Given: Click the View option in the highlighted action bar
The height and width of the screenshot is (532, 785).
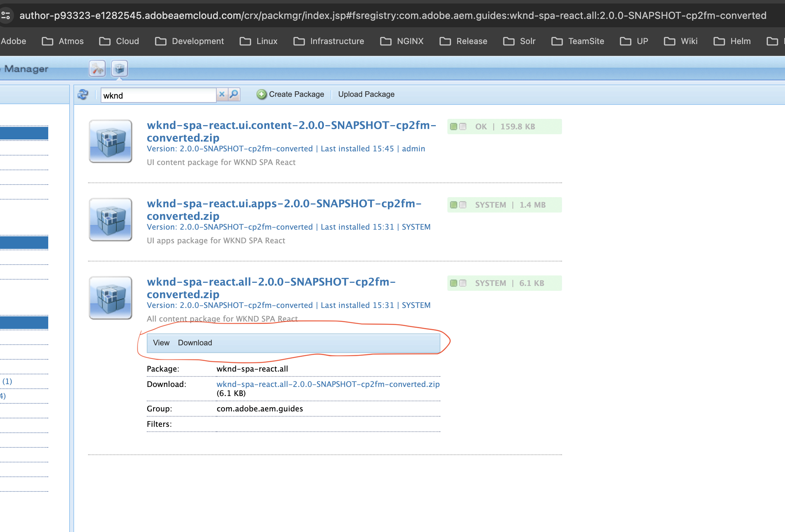Looking at the screenshot, I should pos(161,343).
